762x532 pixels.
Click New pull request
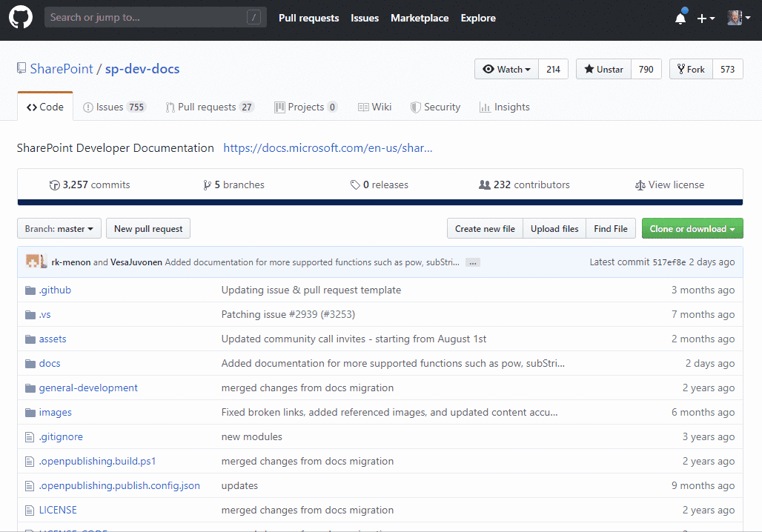pyautogui.click(x=148, y=228)
